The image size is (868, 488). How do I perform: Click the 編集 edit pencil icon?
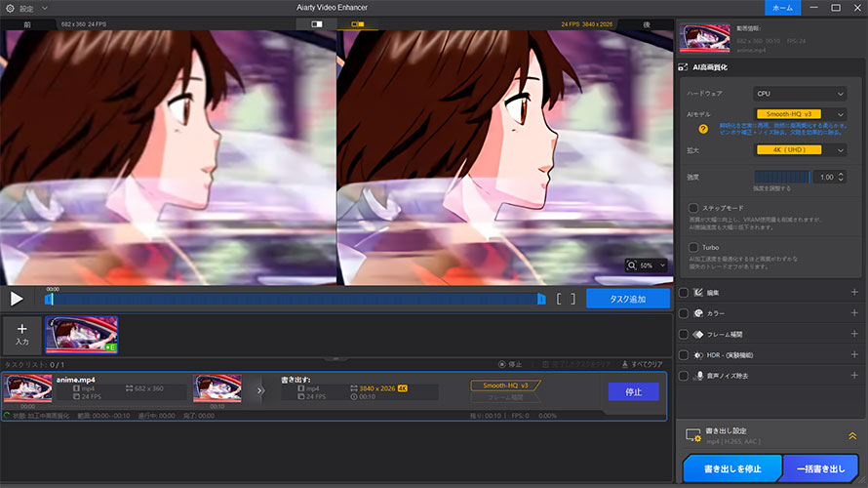(698, 293)
